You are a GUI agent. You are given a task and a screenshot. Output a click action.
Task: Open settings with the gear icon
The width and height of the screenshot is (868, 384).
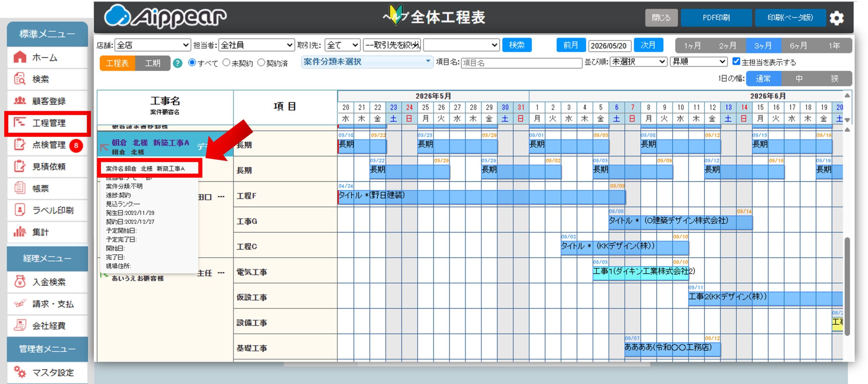[836, 18]
